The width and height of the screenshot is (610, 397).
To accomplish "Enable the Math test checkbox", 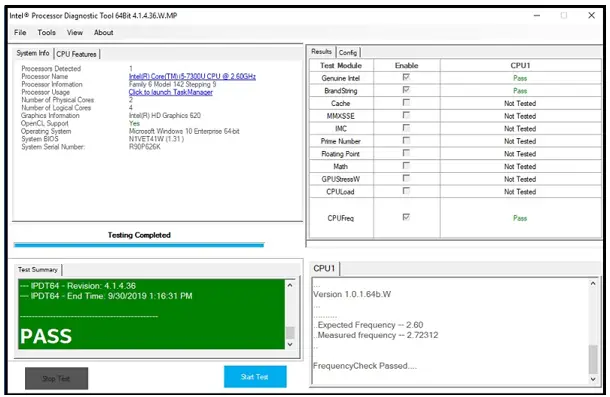I will [406, 166].
